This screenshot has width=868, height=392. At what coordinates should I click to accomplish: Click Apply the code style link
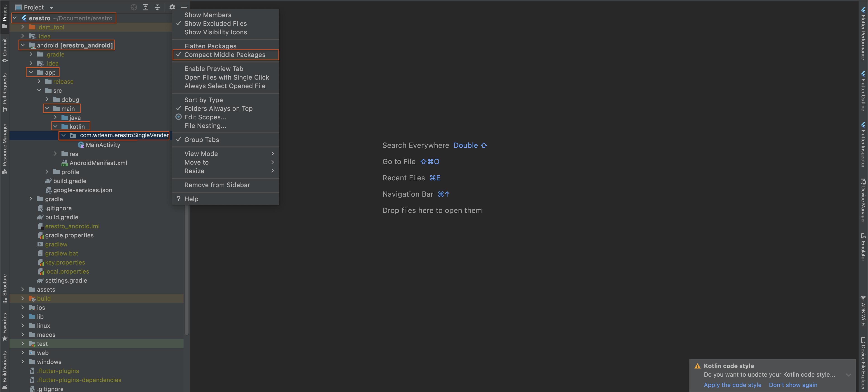[x=732, y=385]
